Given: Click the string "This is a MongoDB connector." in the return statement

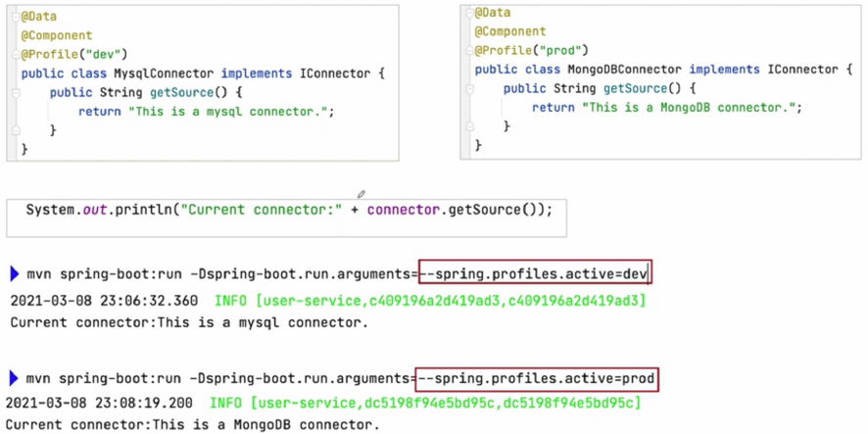Looking at the screenshot, I should pyautogui.click(x=689, y=108).
